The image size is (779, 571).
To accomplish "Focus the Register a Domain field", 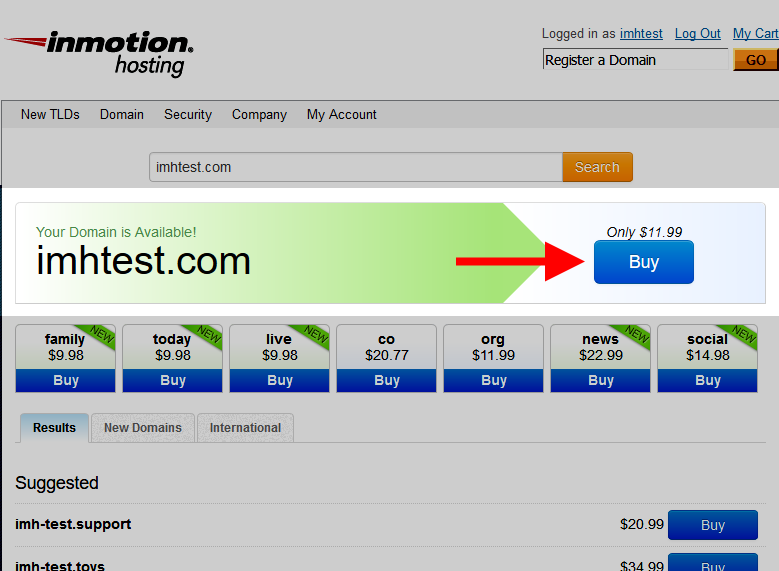I will (635, 60).
